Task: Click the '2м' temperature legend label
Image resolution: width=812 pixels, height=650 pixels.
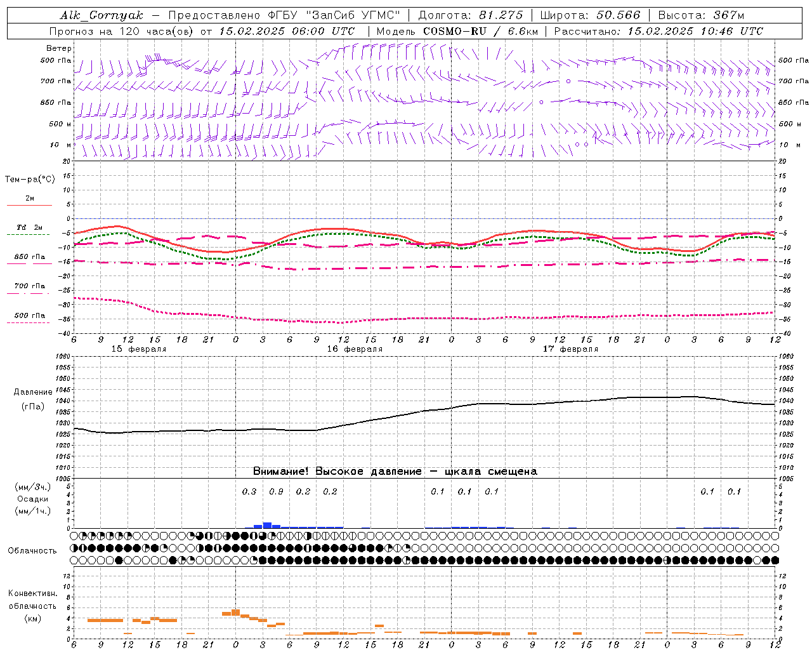Action: pos(30,199)
